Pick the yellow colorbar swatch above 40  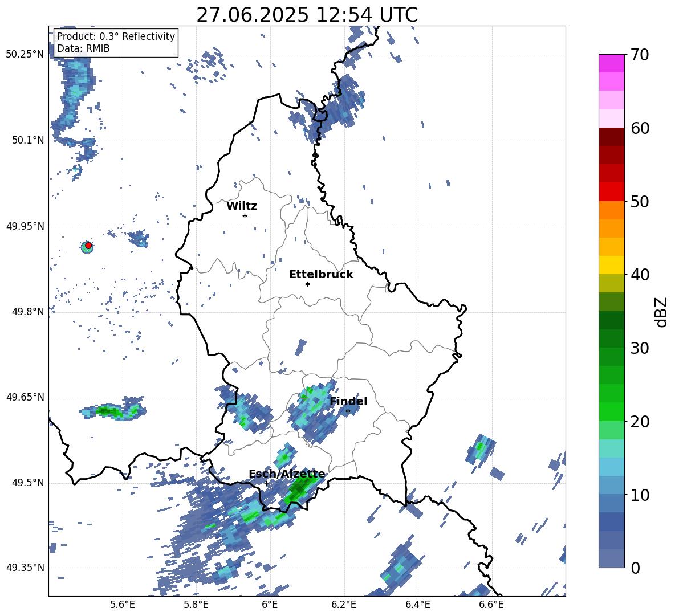(611, 265)
